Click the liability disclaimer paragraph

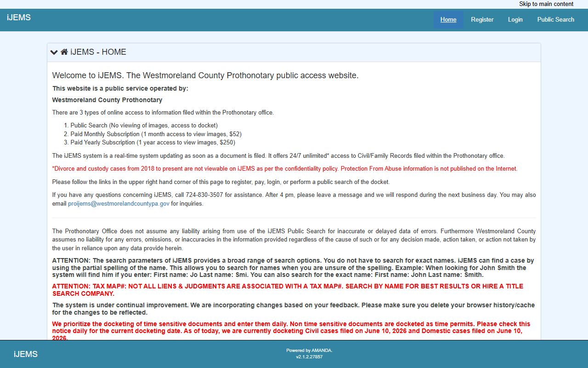click(294, 240)
